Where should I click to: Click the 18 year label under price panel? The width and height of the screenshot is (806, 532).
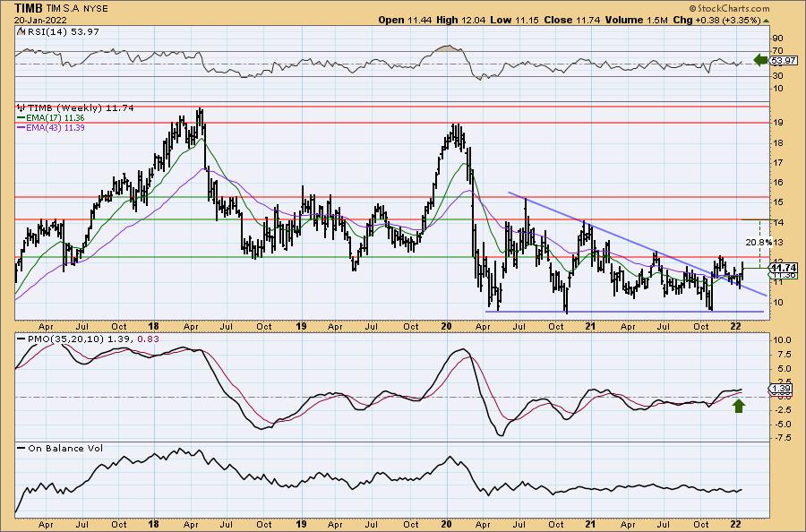tap(153, 326)
